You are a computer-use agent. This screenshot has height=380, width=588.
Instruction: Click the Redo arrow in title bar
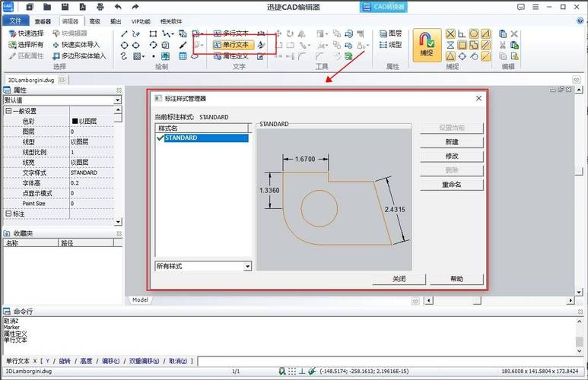[x=135, y=7]
